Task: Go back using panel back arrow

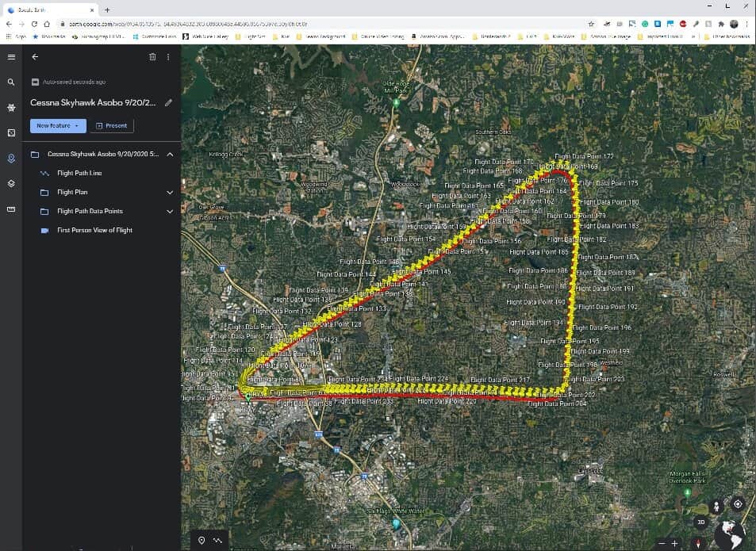Action: [x=35, y=57]
